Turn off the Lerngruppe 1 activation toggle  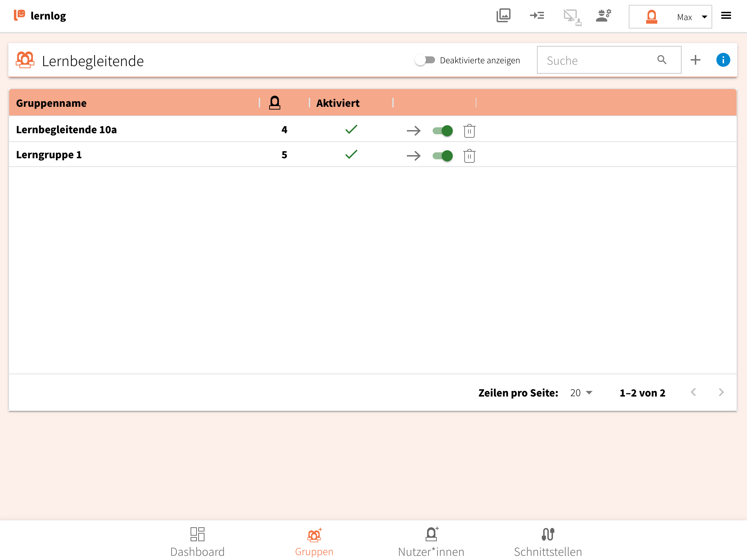coord(442,156)
